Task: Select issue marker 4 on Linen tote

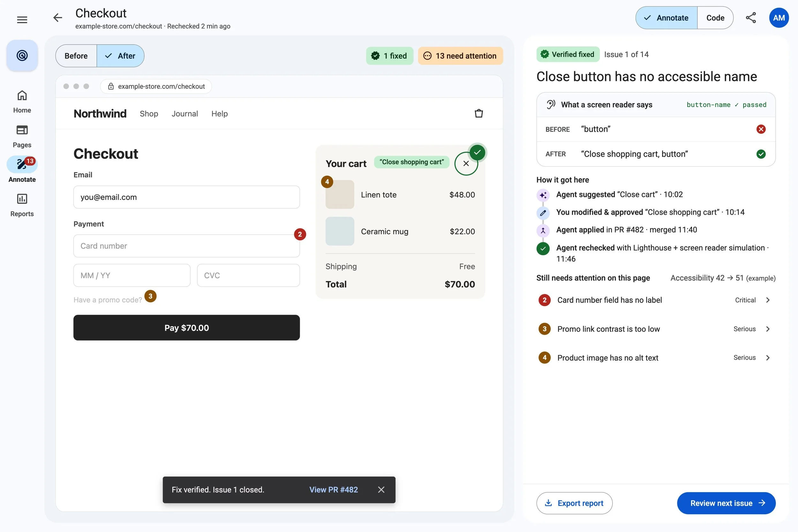Action: pyautogui.click(x=327, y=182)
